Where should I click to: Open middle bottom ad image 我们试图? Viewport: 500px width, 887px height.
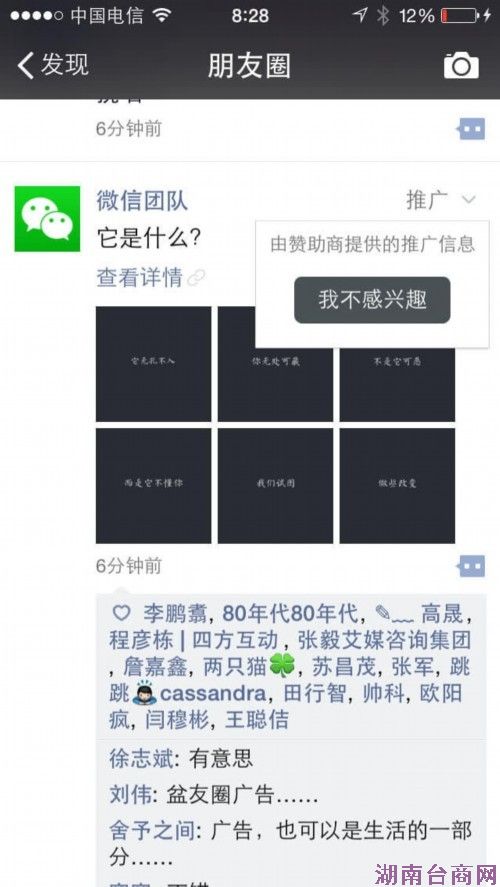pyautogui.click(x=275, y=486)
